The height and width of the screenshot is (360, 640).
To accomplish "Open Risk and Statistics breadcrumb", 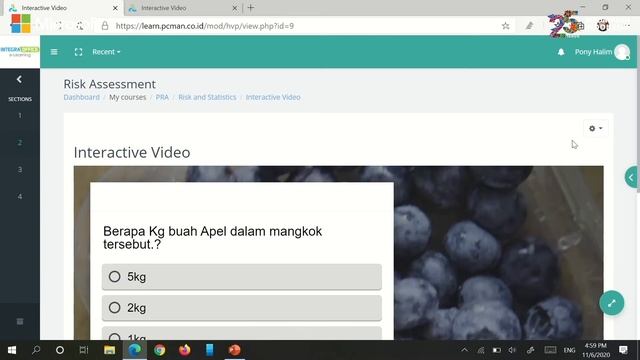I will [x=207, y=97].
